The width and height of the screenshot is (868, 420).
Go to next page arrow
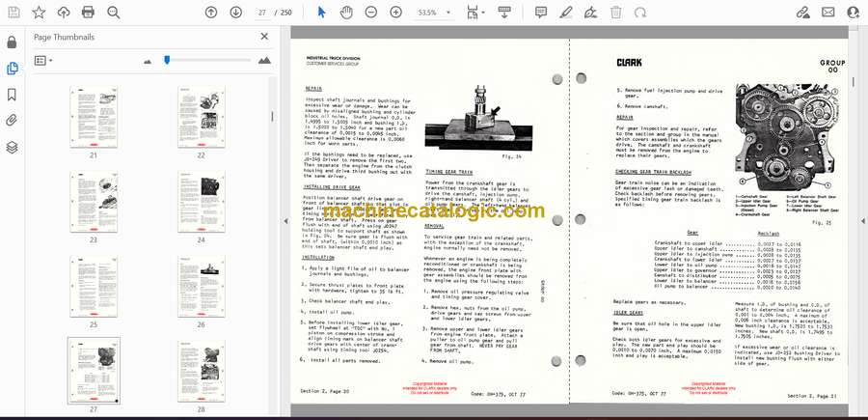pyautogui.click(x=236, y=13)
